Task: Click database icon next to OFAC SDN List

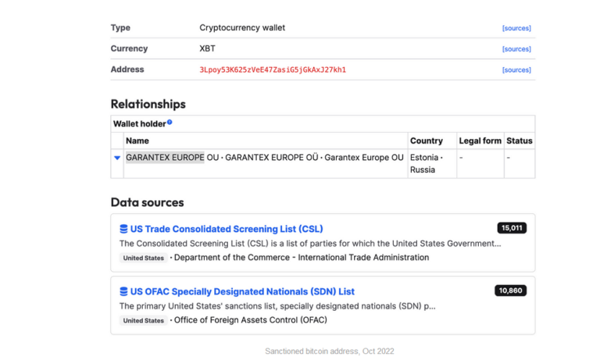Action: pos(123,291)
